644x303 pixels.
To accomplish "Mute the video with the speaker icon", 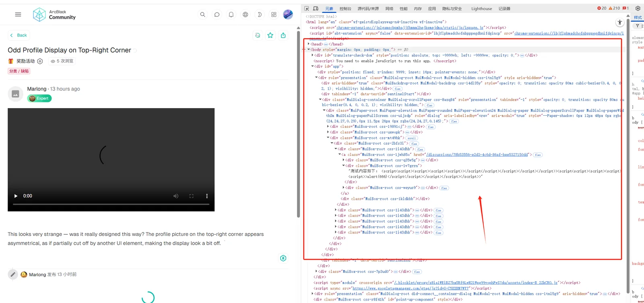I will tap(176, 196).
